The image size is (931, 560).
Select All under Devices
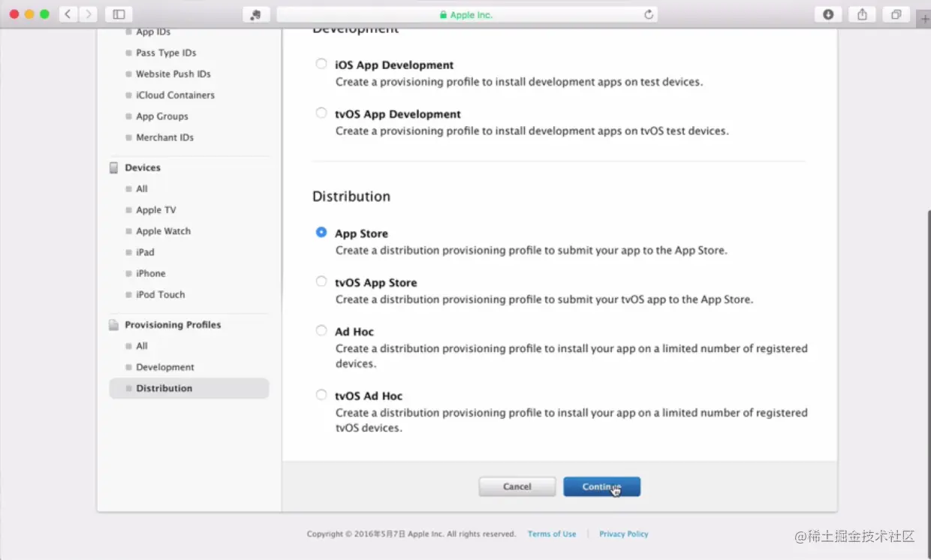click(x=142, y=188)
